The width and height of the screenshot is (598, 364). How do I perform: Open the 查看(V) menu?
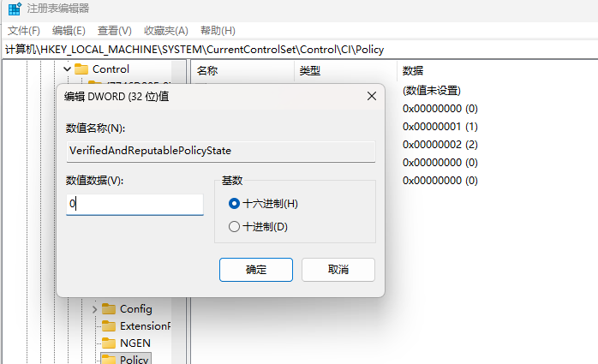point(115,31)
